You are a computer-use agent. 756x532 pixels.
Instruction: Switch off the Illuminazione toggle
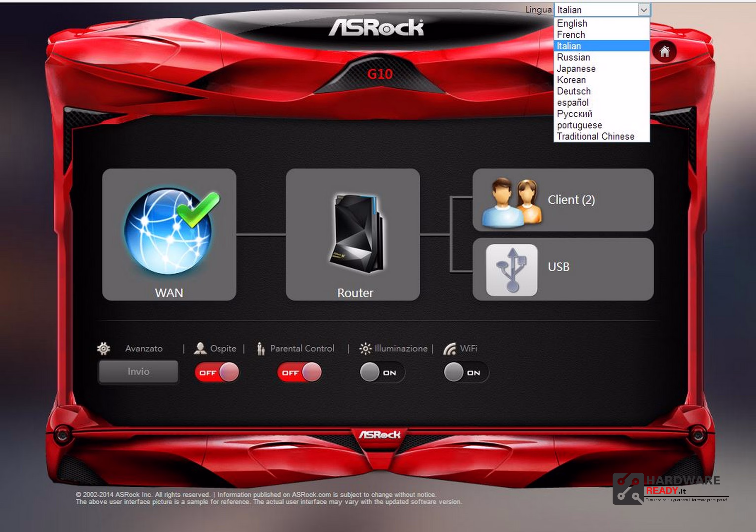coord(382,372)
